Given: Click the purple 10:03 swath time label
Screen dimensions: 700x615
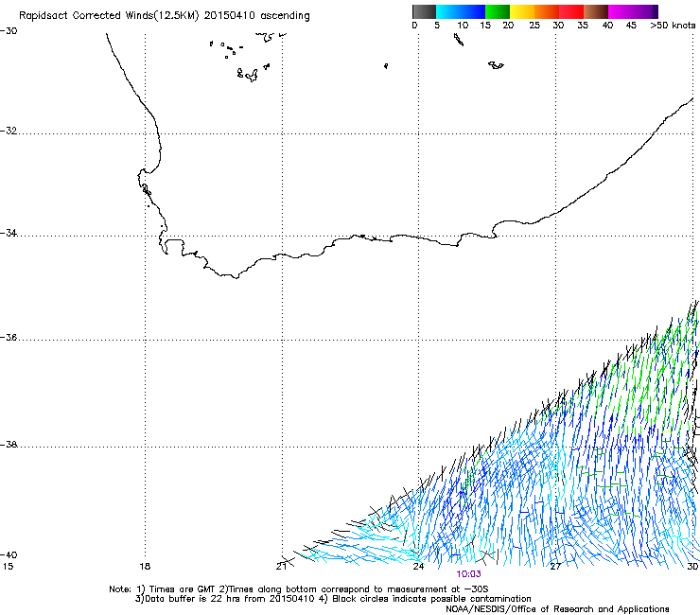Looking at the screenshot, I should click(x=468, y=574).
